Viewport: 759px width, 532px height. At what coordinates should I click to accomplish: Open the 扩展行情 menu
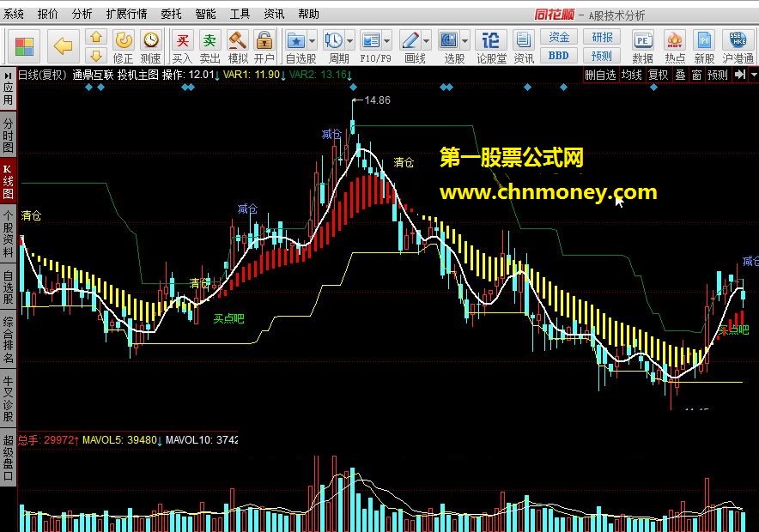pos(126,14)
